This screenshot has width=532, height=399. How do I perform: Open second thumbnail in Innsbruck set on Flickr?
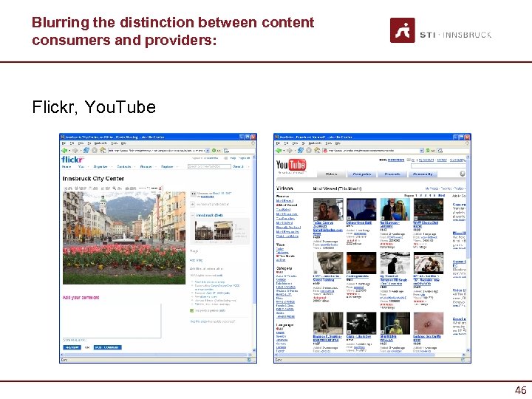pyautogui.click(x=223, y=231)
